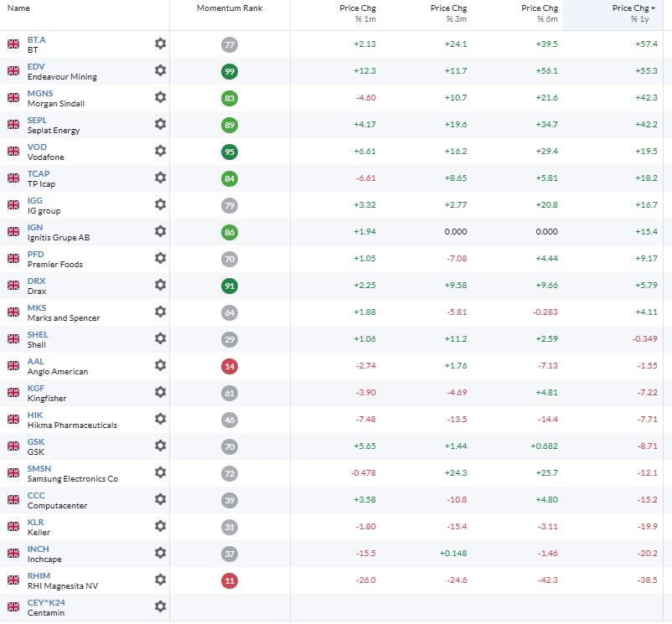Open settings gear for Samsung Electronics row
This screenshot has height=624, width=672.
[160, 473]
